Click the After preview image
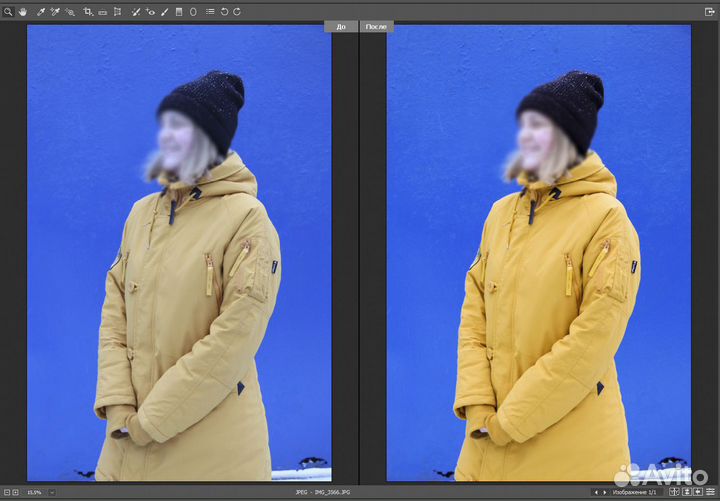Viewport: 720px width, 501px height. [x=539, y=253]
